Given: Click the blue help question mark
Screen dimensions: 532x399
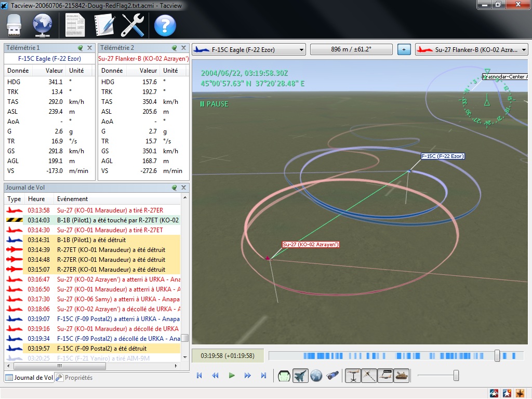Looking at the screenshot, I should point(165,25).
